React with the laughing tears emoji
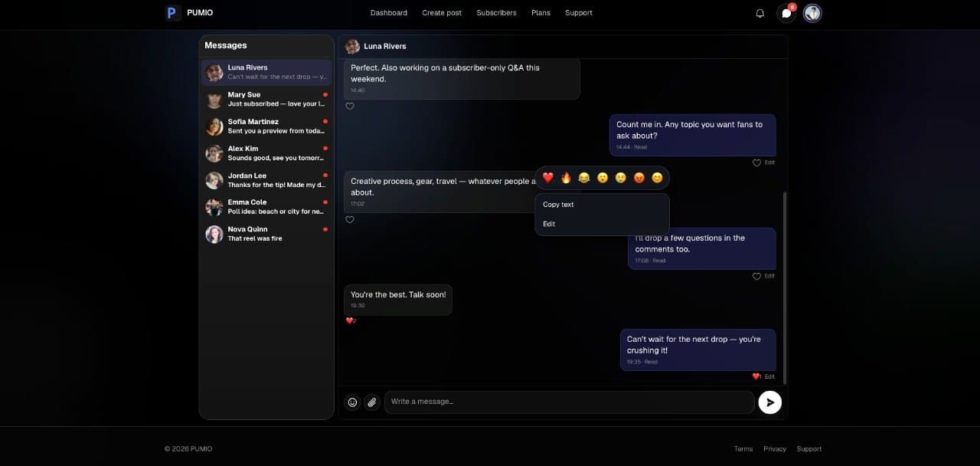This screenshot has width=980, height=466. coord(584,178)
